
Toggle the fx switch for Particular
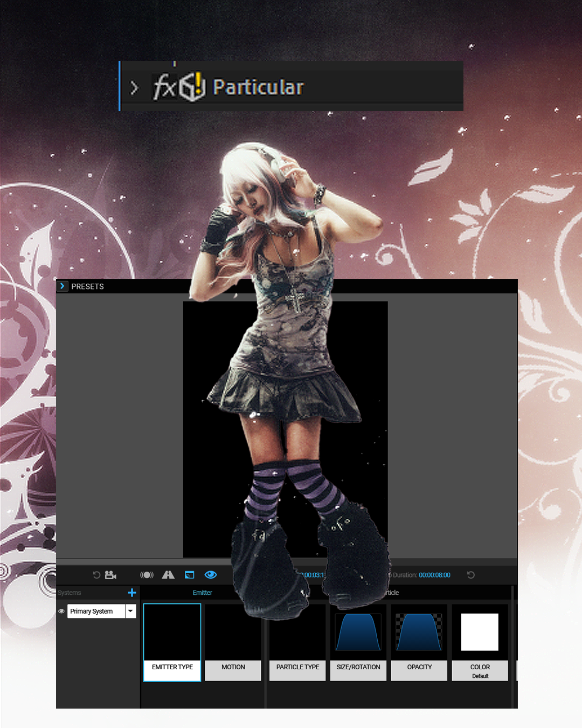click(165, 87)
